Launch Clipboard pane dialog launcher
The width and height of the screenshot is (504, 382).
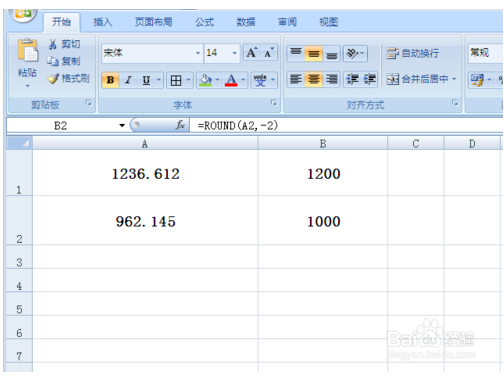pyautogui.click(x=89, y=103)
